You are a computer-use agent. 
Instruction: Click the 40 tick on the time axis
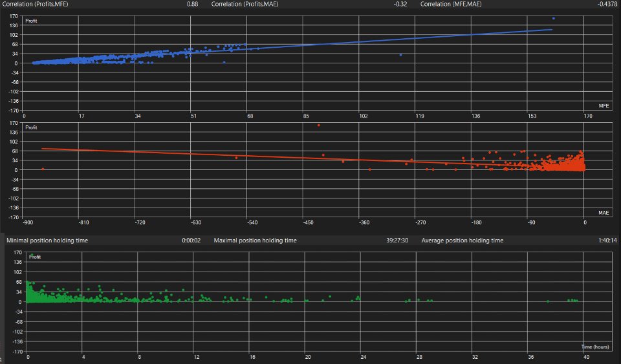(x=586, y=356)
